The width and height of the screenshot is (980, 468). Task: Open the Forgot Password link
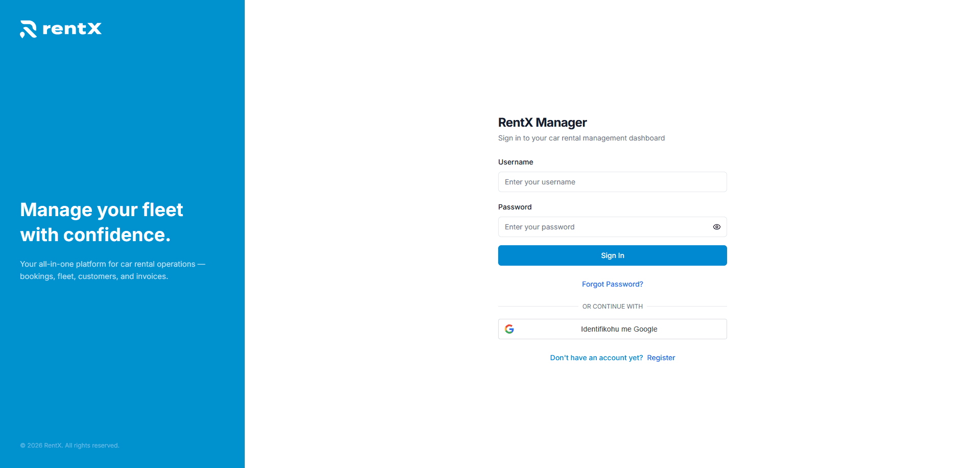pyautogui.click(x=612, y=284)
